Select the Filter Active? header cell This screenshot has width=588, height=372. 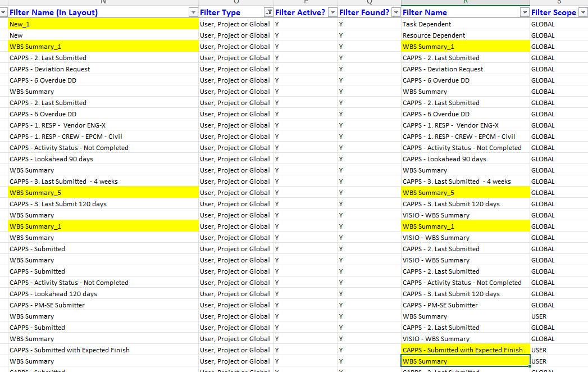300,12
